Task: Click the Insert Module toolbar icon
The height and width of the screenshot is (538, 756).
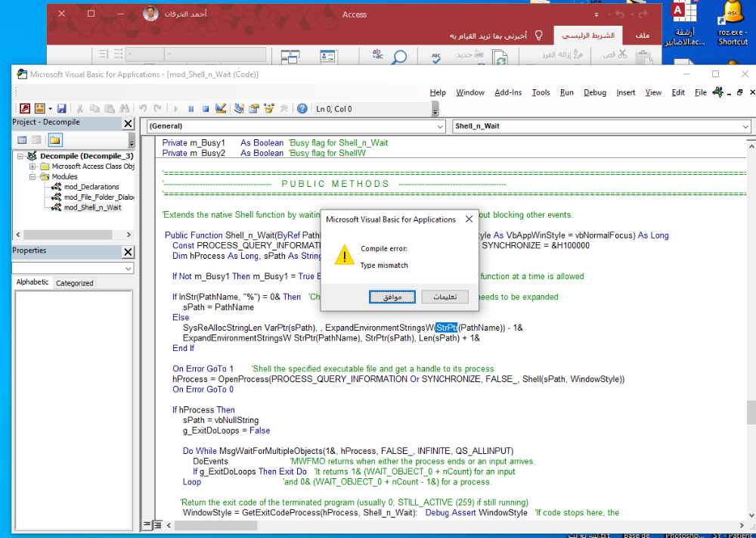Action: 40,108
